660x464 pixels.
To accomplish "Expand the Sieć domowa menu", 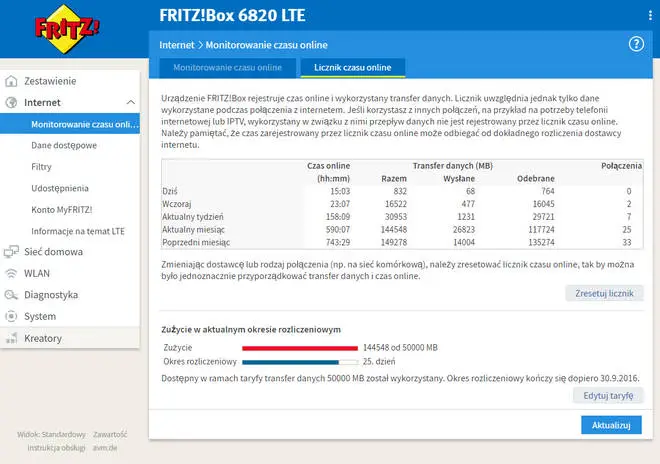I will coord(53,252).
